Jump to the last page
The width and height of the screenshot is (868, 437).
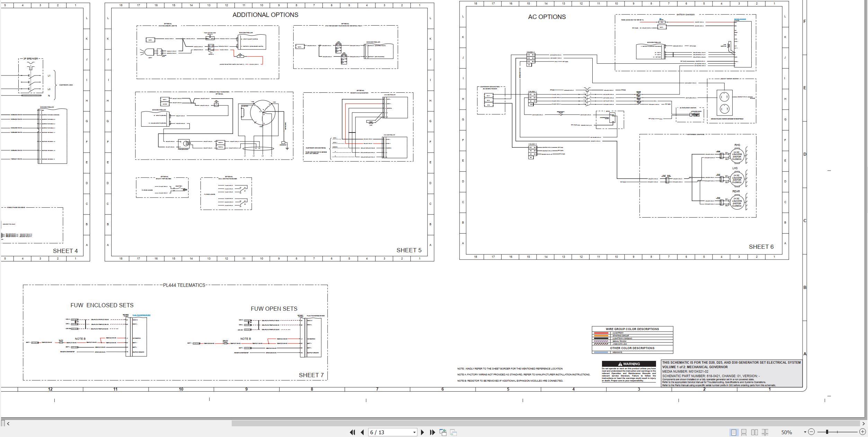click(x=432, y=432)
